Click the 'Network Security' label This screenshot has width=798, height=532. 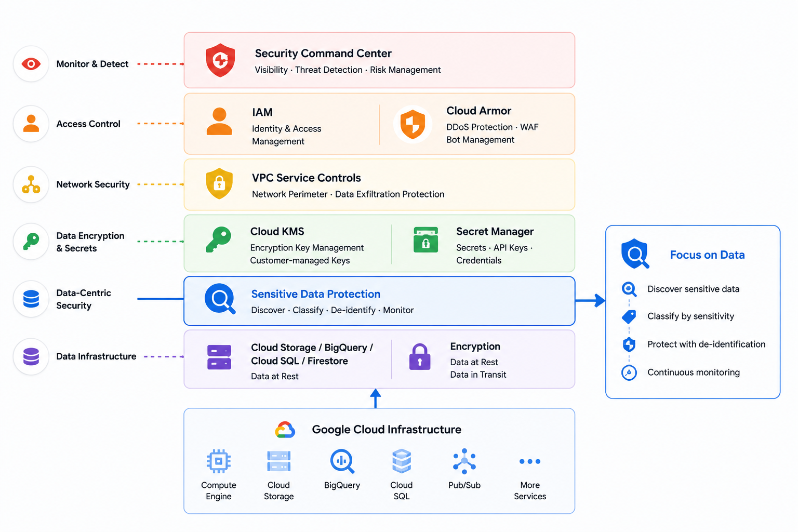click(93, 184)
